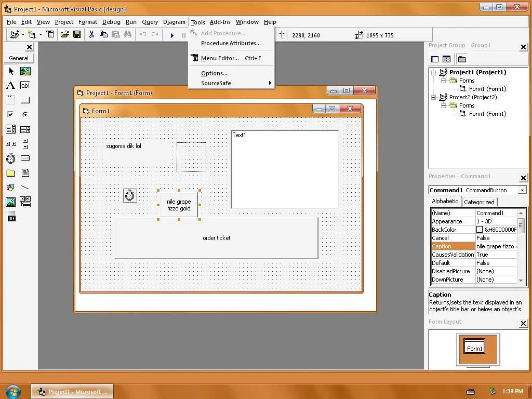Select the DriveListBox tool in toolbox
The width and height of the screenshot is (532, 399).
(x=25, y=158)
